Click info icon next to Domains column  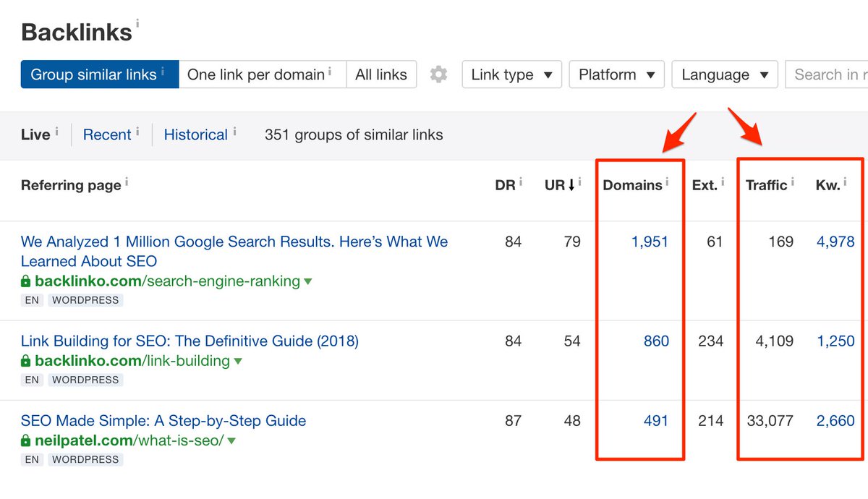tap(667, 181)
